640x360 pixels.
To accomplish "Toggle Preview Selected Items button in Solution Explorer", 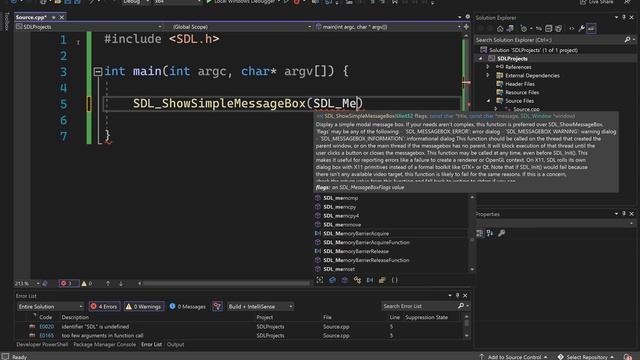I will [x=591, y=29].
